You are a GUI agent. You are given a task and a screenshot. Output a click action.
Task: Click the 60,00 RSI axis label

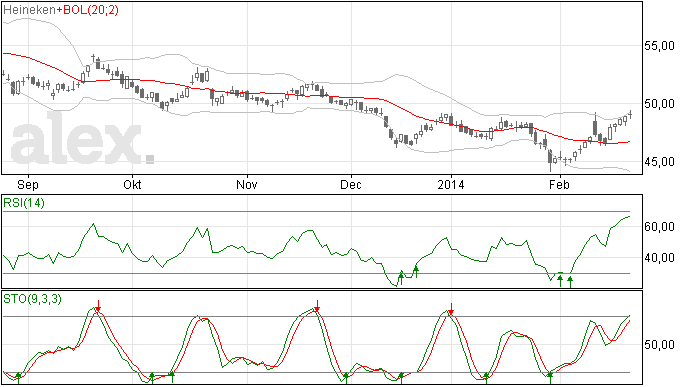coord(659,226)
